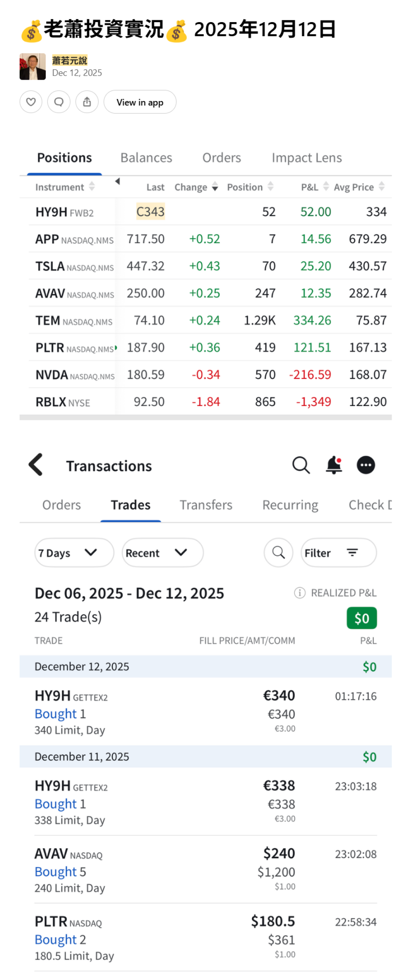Open the three-dot more options menu

coord(366,465)
